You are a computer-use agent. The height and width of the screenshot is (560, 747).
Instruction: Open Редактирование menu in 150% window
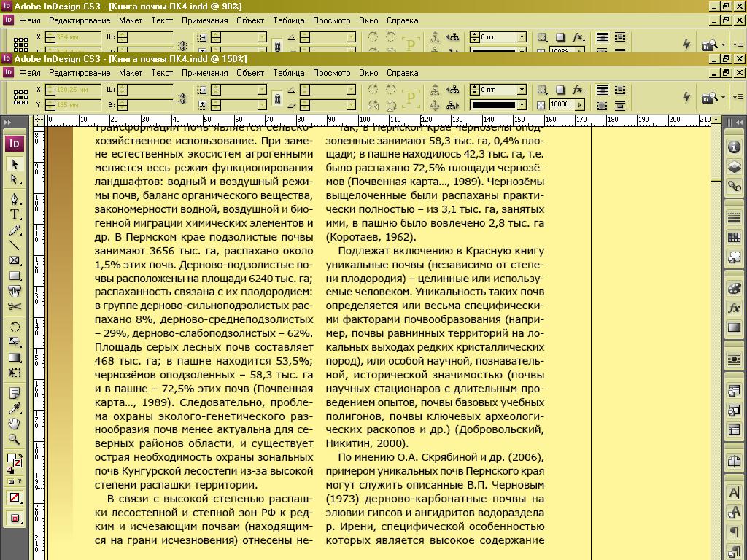coord(80,73)
